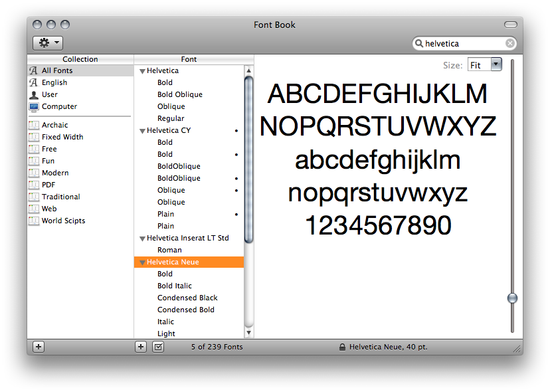The height and width of the screenshot is (392, 550).
Task: Click the Font column header
Action: [189, 58]
